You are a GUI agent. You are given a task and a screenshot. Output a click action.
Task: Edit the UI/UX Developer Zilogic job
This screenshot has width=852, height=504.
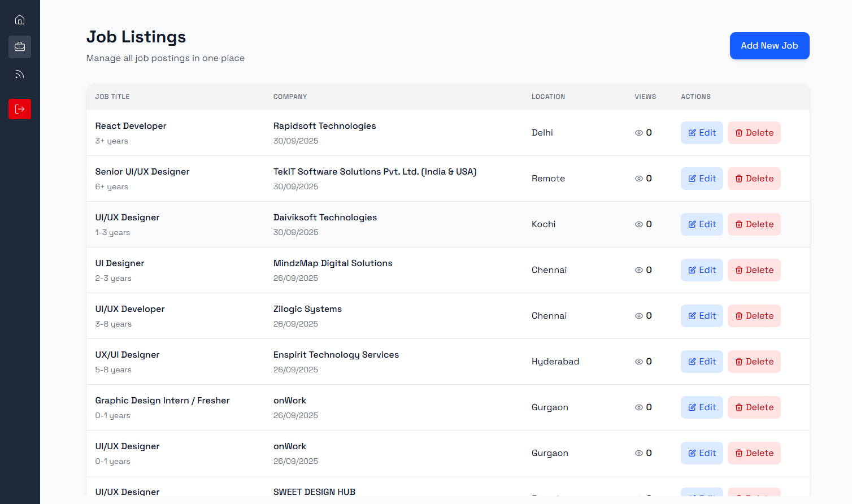(x=702, y=316)
